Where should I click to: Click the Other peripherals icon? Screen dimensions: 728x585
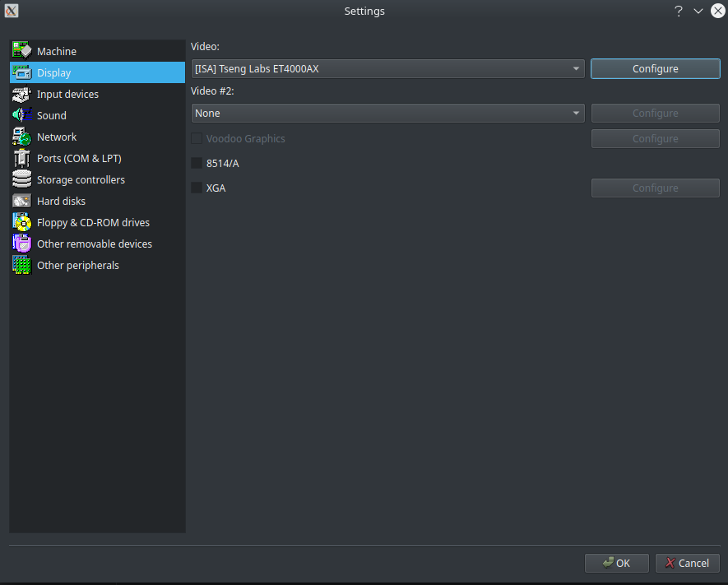(x=22, y=265)
